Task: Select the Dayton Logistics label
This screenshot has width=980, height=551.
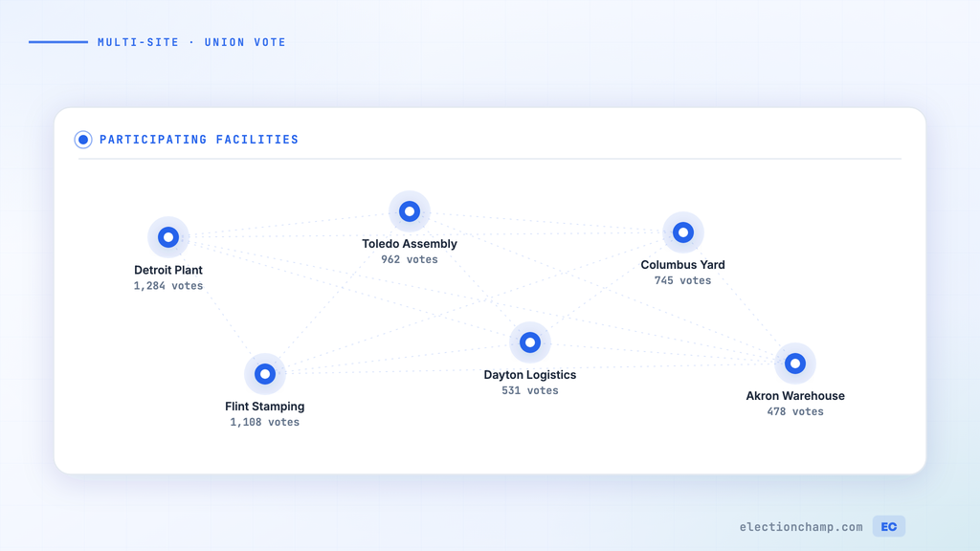Action: pyautogui.click(x=530, y=375)
